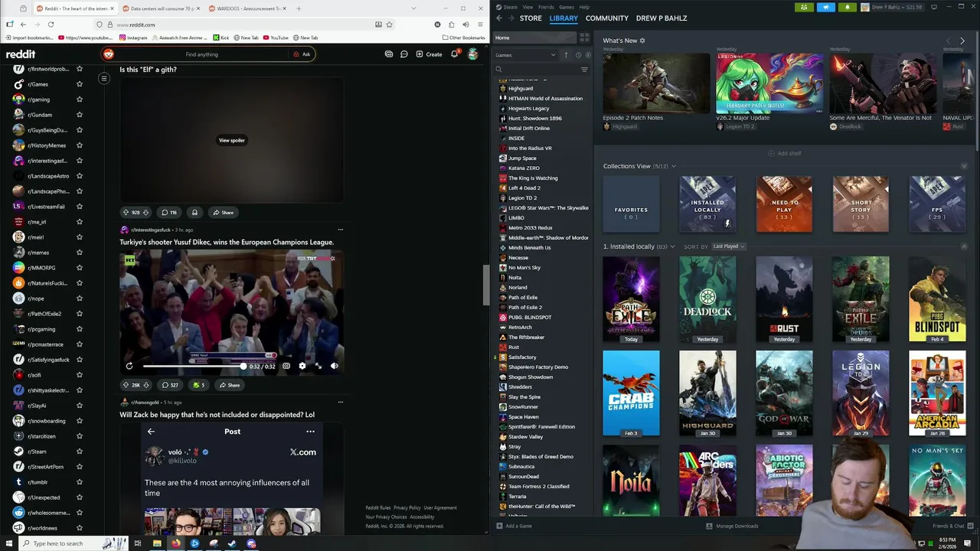980x551 pixels.
Task: Go to the Steam STORE tab
Action: [531, 18]
